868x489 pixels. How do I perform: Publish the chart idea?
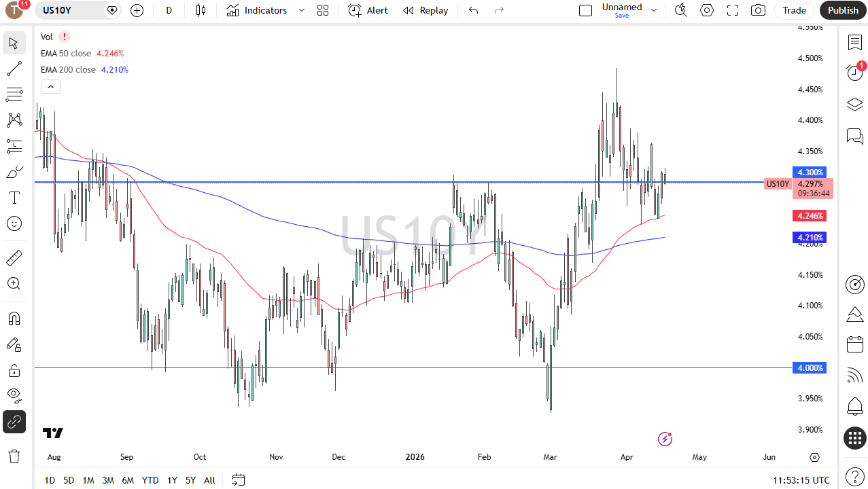pyautogui.click(x=843, y=10)
